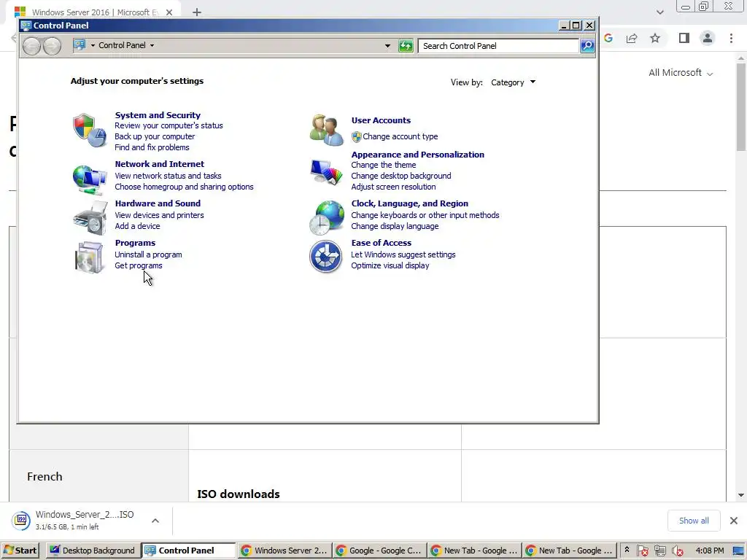Open the Programs disc box icon
The height and width of the screenshot is (560, 747).
(x=90, y=257)
